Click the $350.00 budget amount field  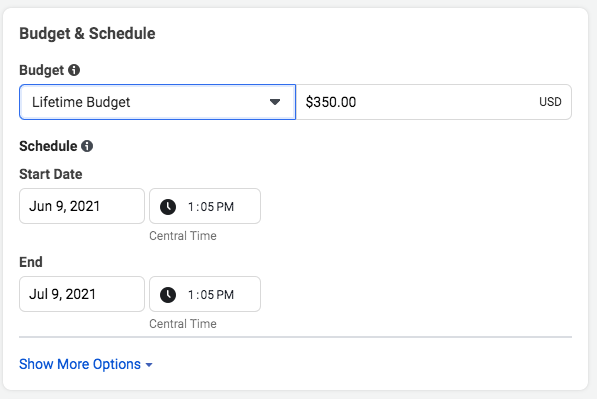click(x=434, y=102)
